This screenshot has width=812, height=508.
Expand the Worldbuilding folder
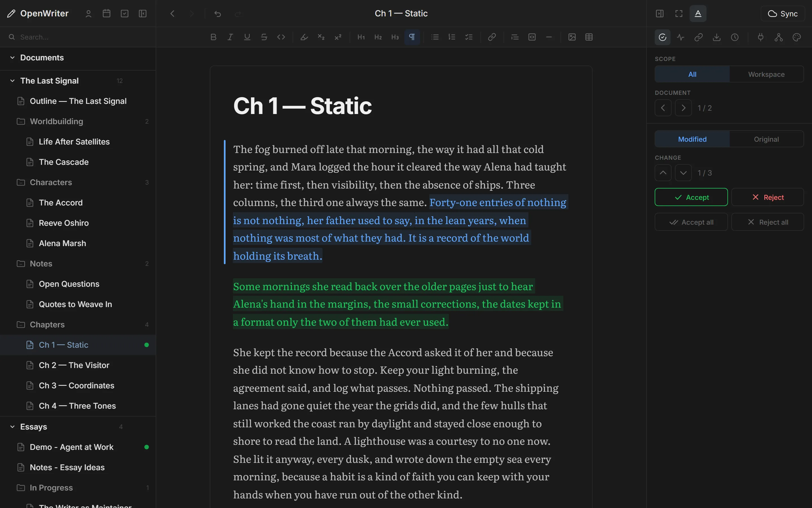[x=78, y=121]
